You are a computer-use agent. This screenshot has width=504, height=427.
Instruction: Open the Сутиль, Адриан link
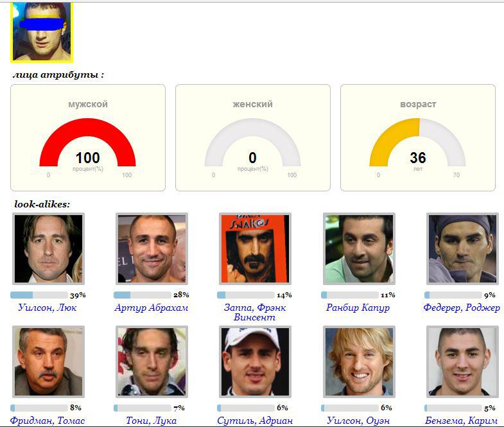(255, 421)
